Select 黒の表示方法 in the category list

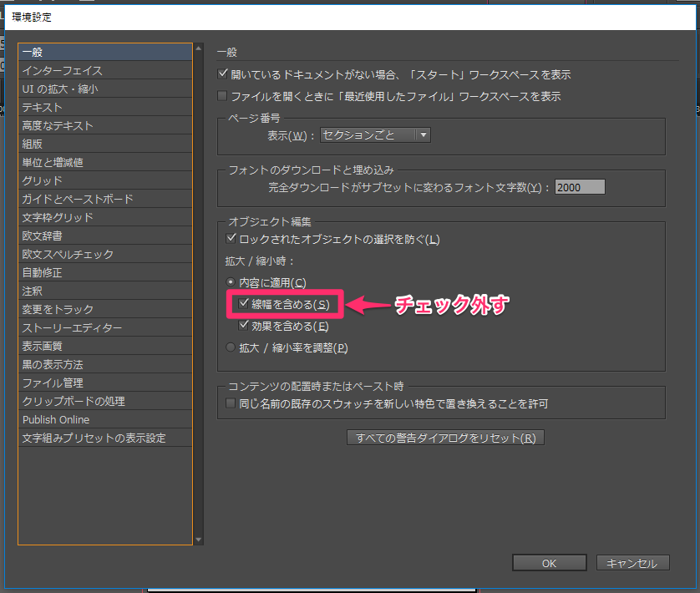[x=105, y=364]
